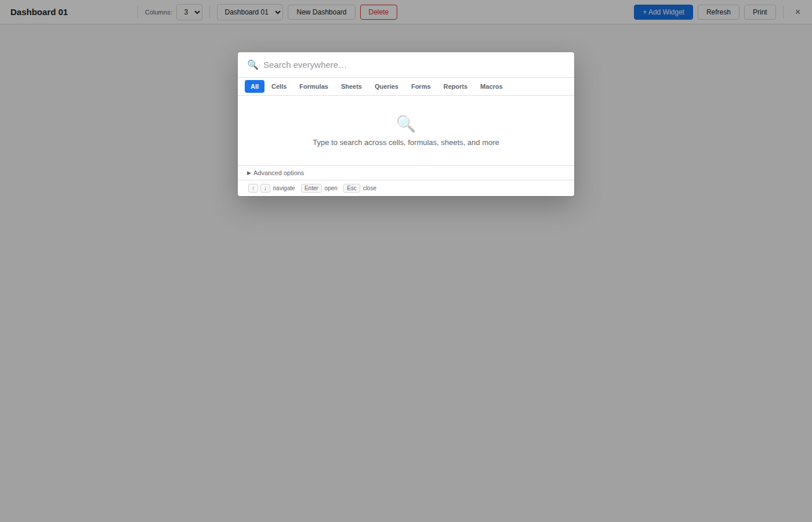
Task: Switch to the Cells filter tab
Action: click(279, 86)
